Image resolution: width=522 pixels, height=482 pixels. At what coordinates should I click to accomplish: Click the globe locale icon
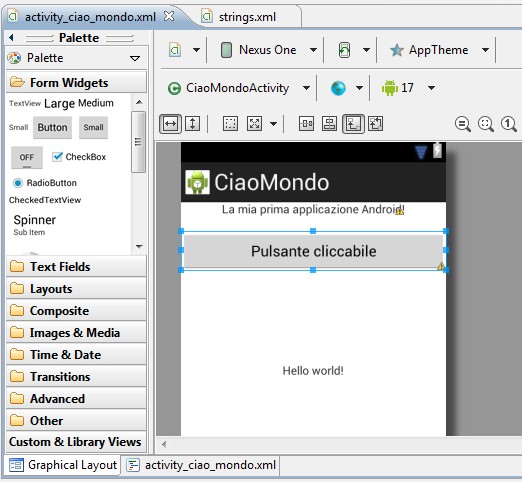click(x=338, y=88)
